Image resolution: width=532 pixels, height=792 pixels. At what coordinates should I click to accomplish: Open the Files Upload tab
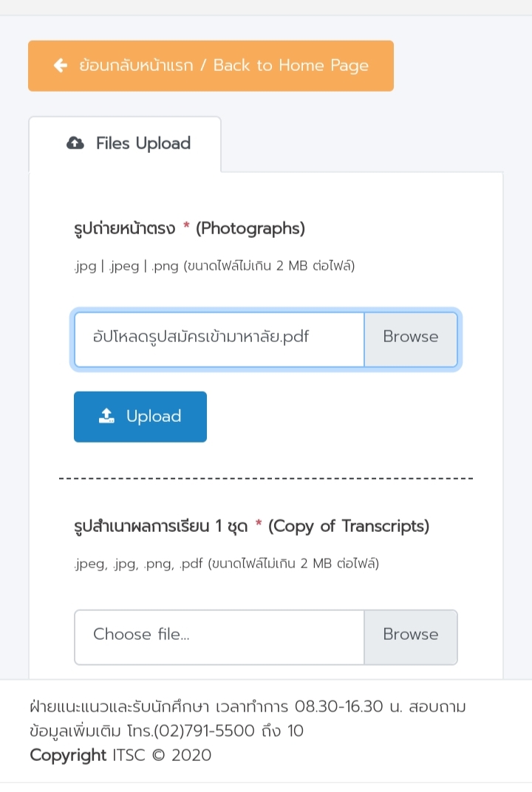point(125,144)
